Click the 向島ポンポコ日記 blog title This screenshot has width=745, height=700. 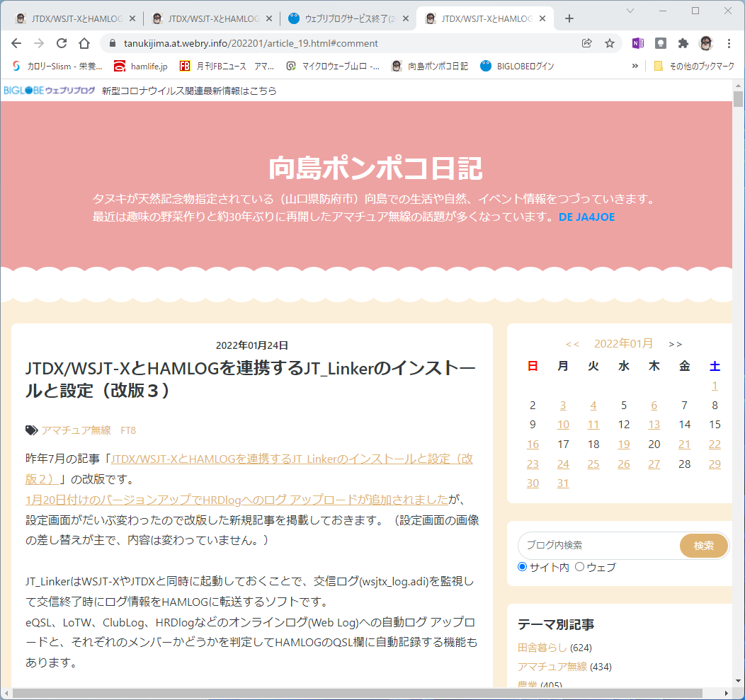pyautogui.click(x=375, y=168)
